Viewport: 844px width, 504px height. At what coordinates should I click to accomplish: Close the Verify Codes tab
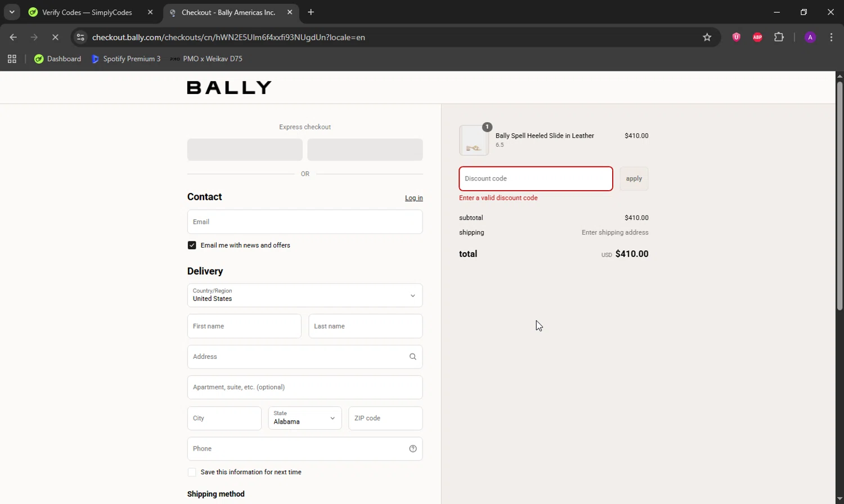pyautogui.click(x=150, y=12)
